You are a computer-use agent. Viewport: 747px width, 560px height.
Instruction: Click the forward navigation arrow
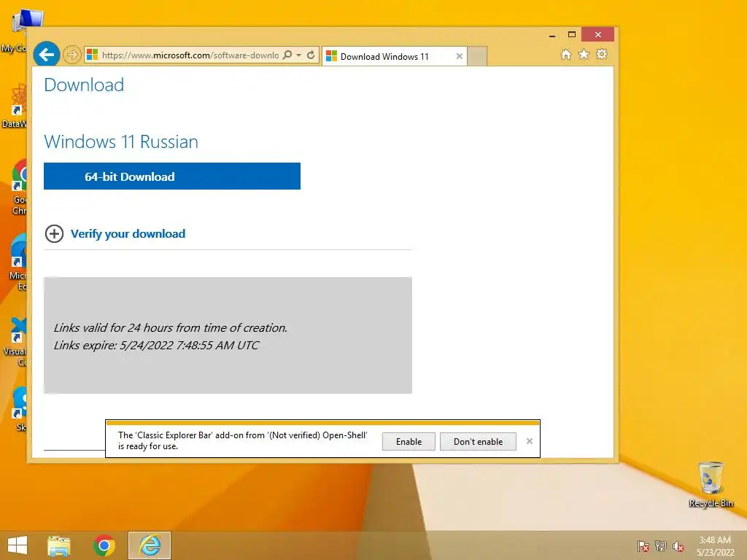coord(72,55)
